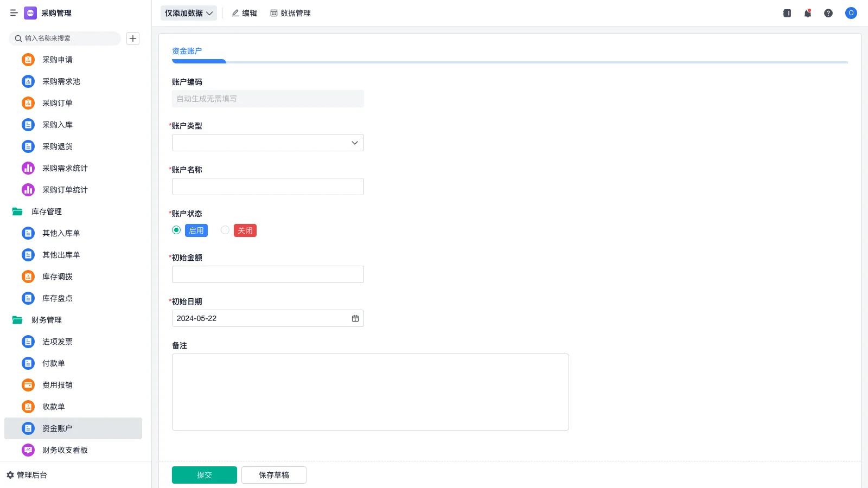This screenshot has height=488, width=868.
Task: Click the orange icon beside 采购申请
Action: pyautogui.click(x=28, y=60)
